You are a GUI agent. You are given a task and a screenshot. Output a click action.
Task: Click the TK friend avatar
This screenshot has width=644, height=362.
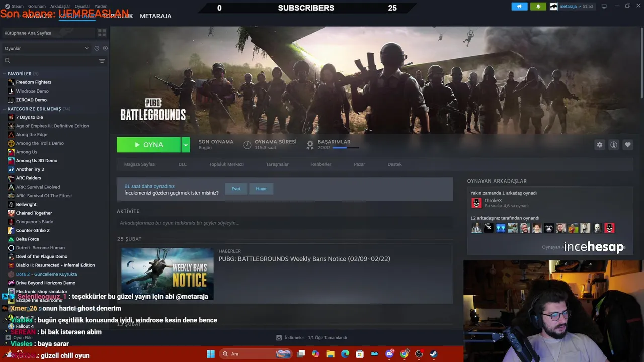[x=489, y=228]
